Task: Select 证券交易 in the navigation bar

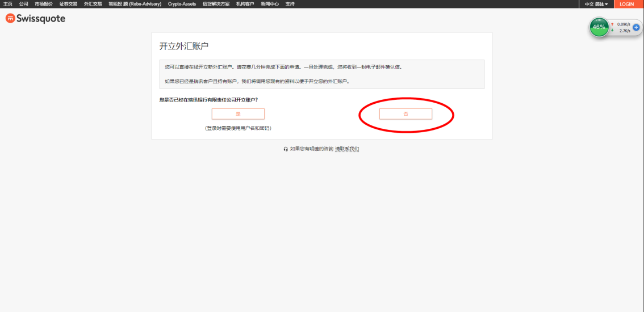Action: pos(68,4)
